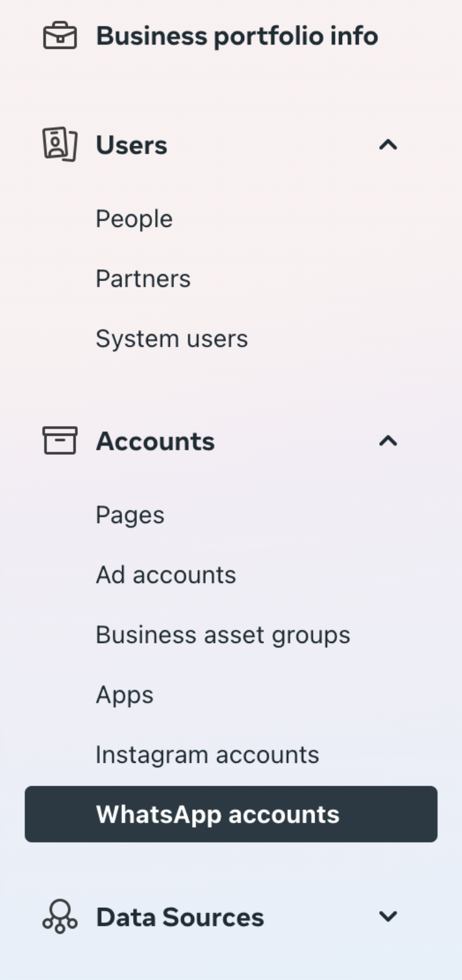
Task: Collapse the Accounts section with its chevron
Action: [x=388, y=441]
